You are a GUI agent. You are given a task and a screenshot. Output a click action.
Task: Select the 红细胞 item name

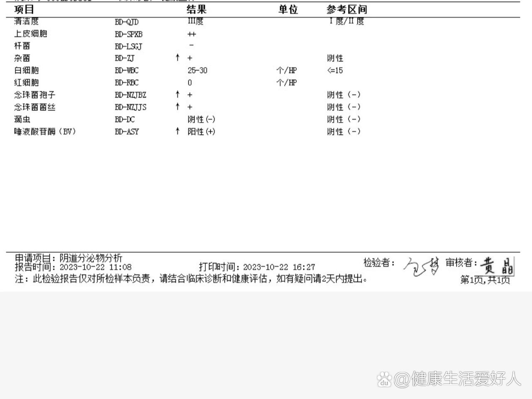(26, 83)
